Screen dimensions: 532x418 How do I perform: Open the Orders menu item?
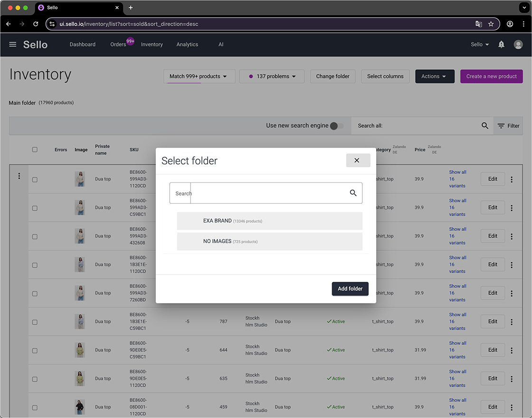pyautogui.click(x=117, y=44)
